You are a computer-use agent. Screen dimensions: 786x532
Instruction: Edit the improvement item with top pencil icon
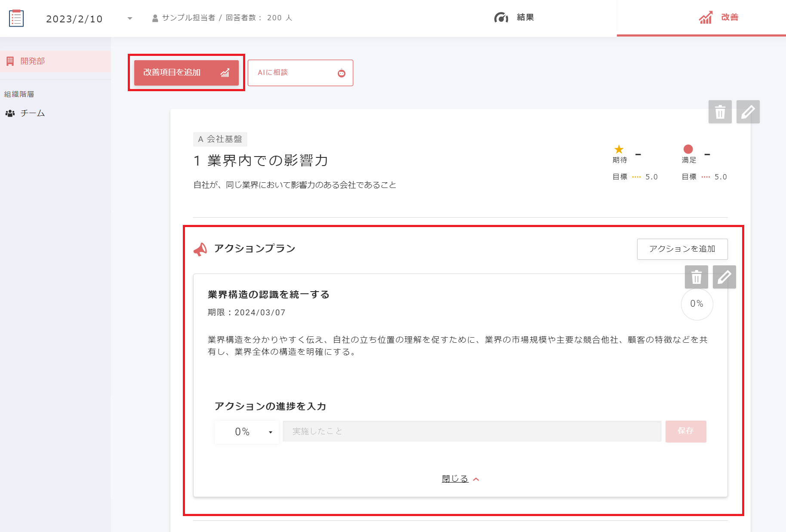coord(748,112)
